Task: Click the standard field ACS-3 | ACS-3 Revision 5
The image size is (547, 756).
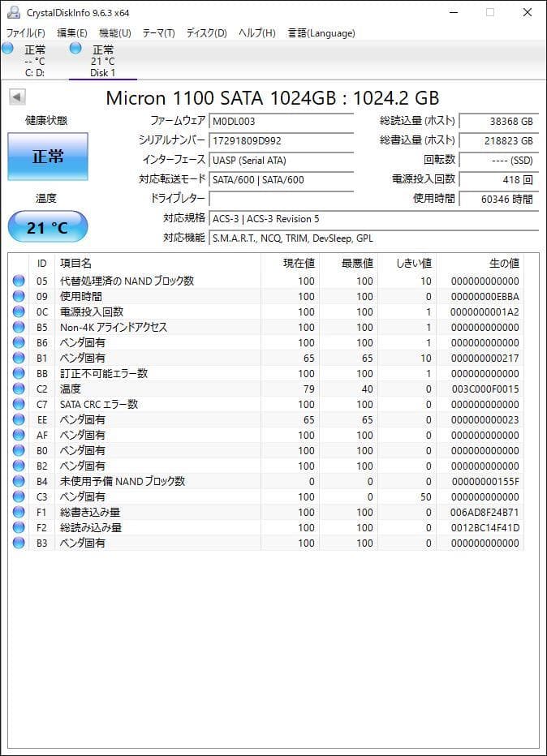Action: (374, 218)
